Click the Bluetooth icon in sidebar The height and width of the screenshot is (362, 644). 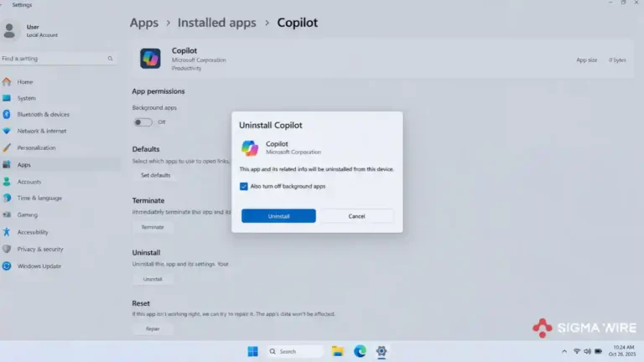click(x=7, y=115)
